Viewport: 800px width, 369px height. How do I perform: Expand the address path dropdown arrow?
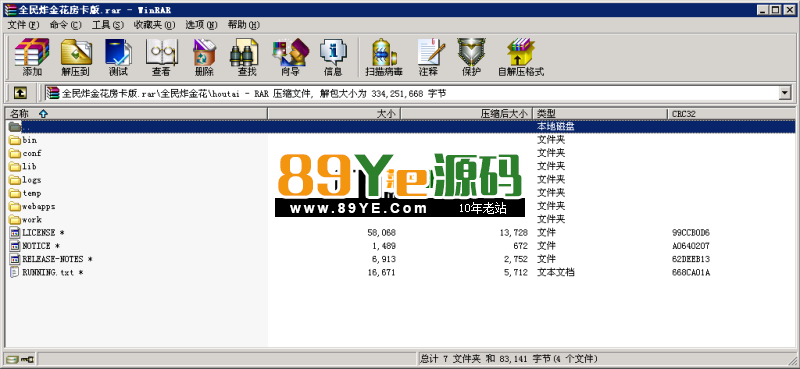tap(785, 93)
